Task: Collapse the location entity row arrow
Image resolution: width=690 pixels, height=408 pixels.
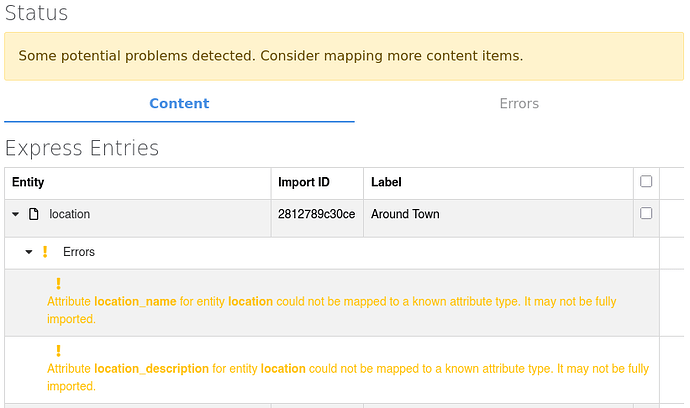Action: pyautogui.click(x=15, y=214)
